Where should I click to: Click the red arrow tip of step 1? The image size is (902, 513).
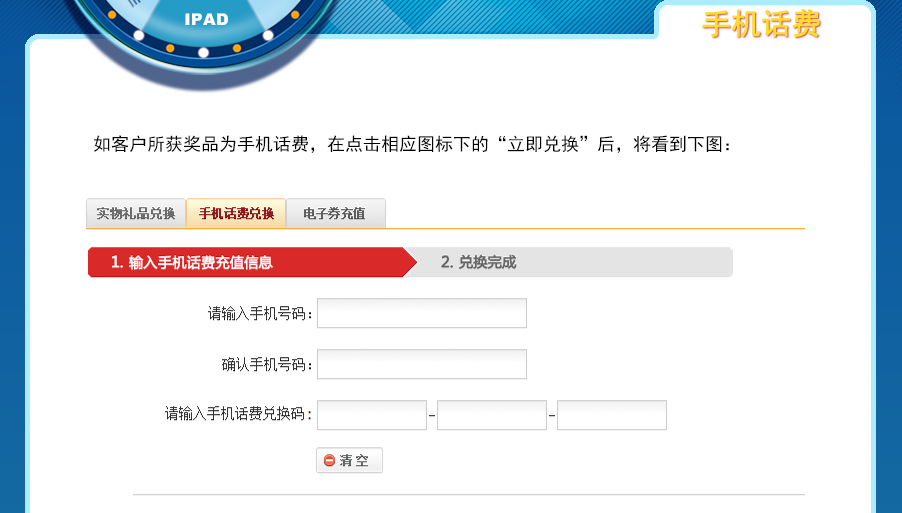pyautogui.click(x=410, y=263)
